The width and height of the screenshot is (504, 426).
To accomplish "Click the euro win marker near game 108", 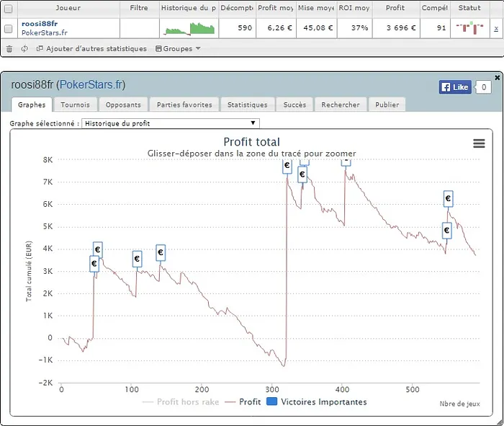I will point(138,259).
